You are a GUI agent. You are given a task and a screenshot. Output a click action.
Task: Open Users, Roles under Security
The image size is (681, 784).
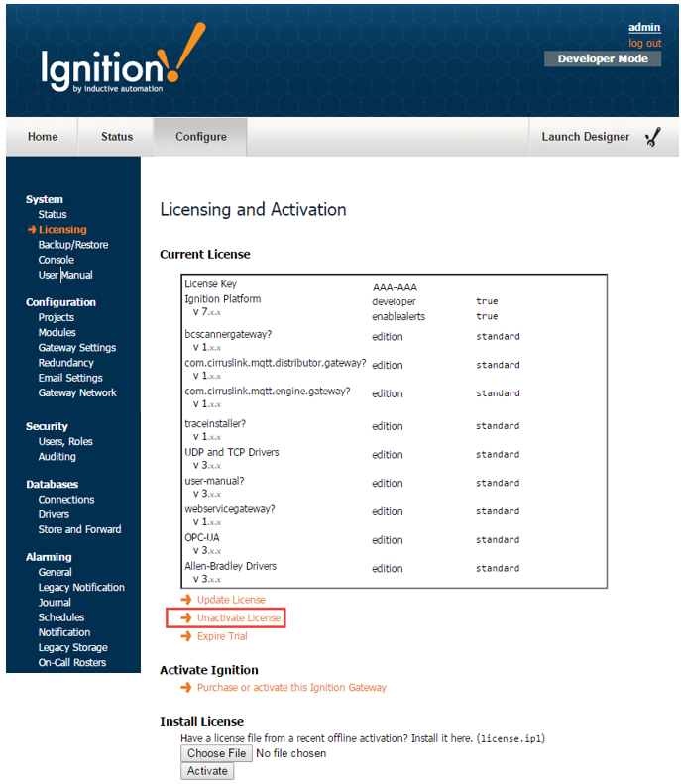pos(65,441)
